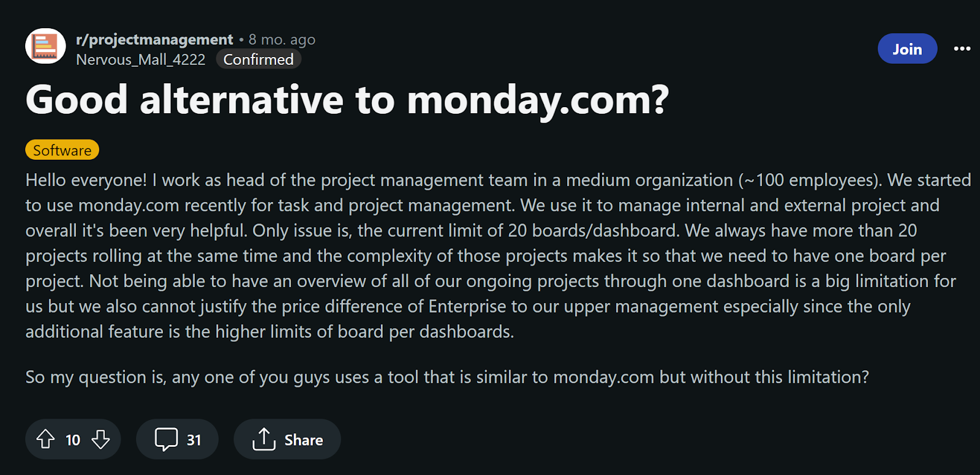
Task: Click the 'Good alternative to monday.com?' title
Action: (347, 100)
